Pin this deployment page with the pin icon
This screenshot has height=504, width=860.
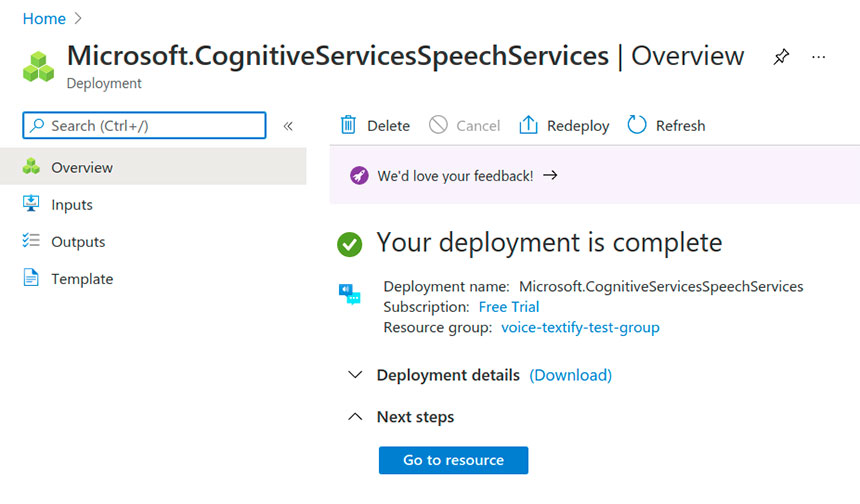pos(781,56)
